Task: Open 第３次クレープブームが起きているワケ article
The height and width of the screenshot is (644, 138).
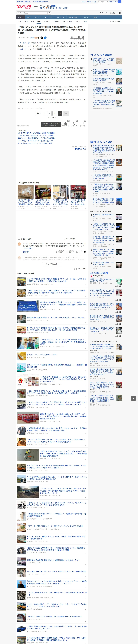Action: pos(42,355)
